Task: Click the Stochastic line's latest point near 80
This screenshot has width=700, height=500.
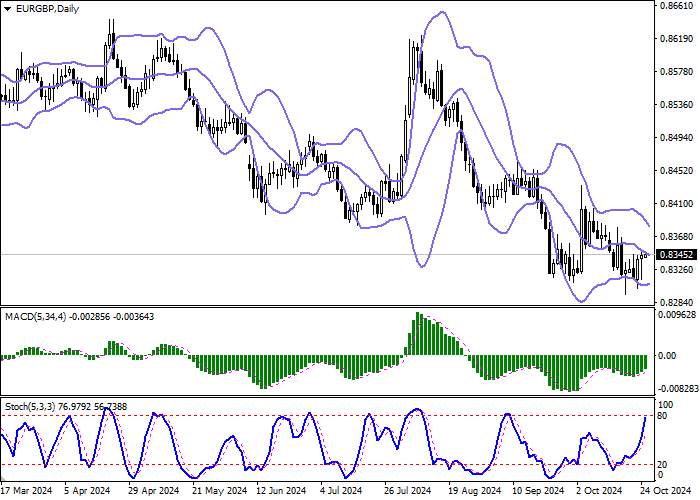Action: [x=646, y=418]
